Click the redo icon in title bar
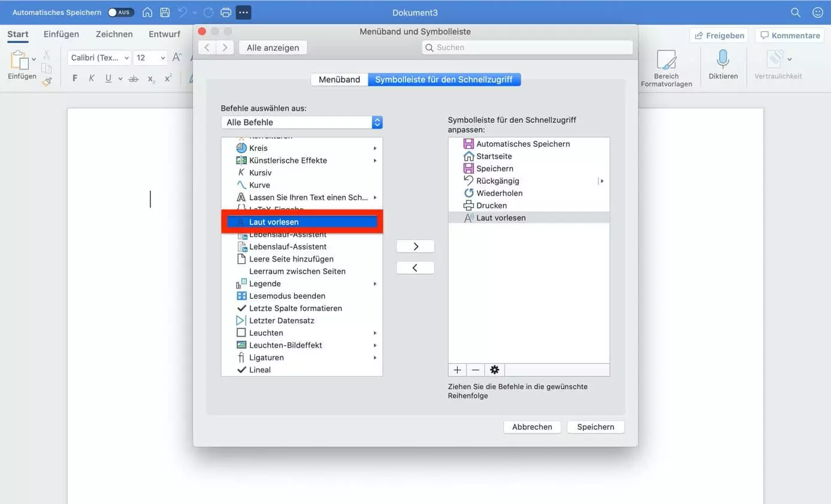831x504 pixels. click(208, 13)
